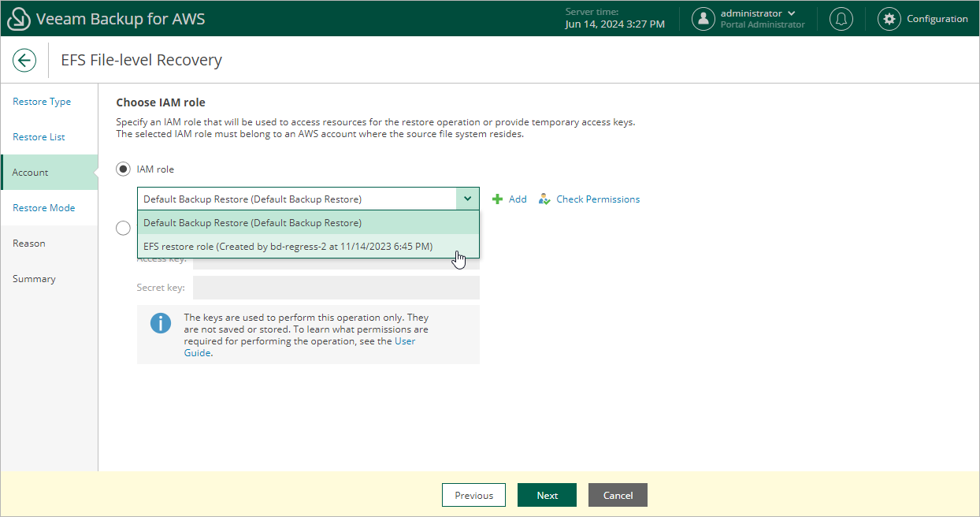Image resolution: width=980 pixels, height=517 pixels.
Task: Click the administrator user avatar icon
Action: click(703, 19)
